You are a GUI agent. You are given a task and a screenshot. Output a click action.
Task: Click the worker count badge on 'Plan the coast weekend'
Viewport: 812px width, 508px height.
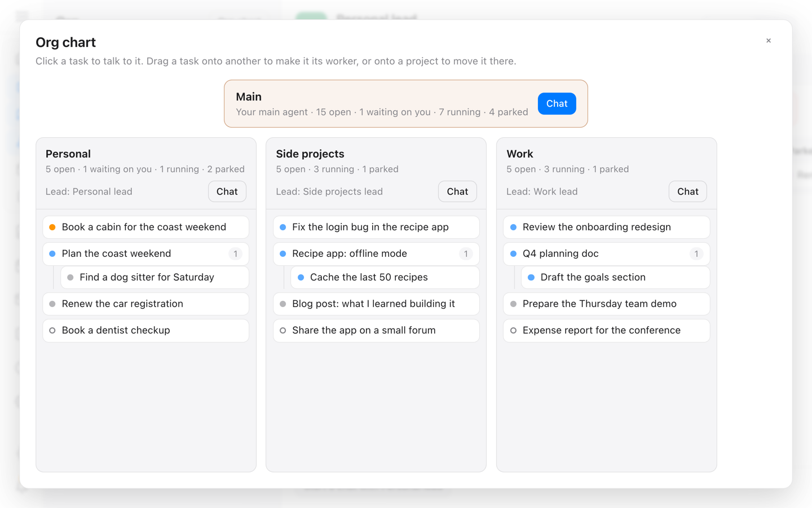click(x=236, y=254)
